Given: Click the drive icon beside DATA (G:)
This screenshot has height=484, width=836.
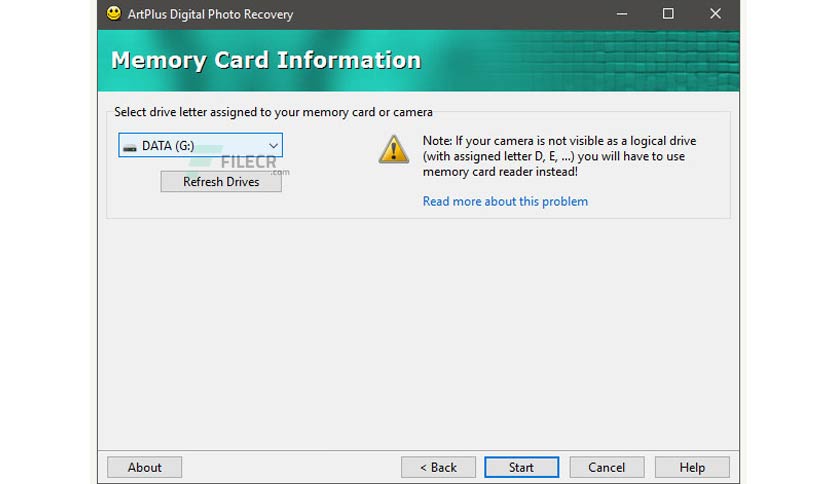Looking at the screenshot, I should (130, 147).
